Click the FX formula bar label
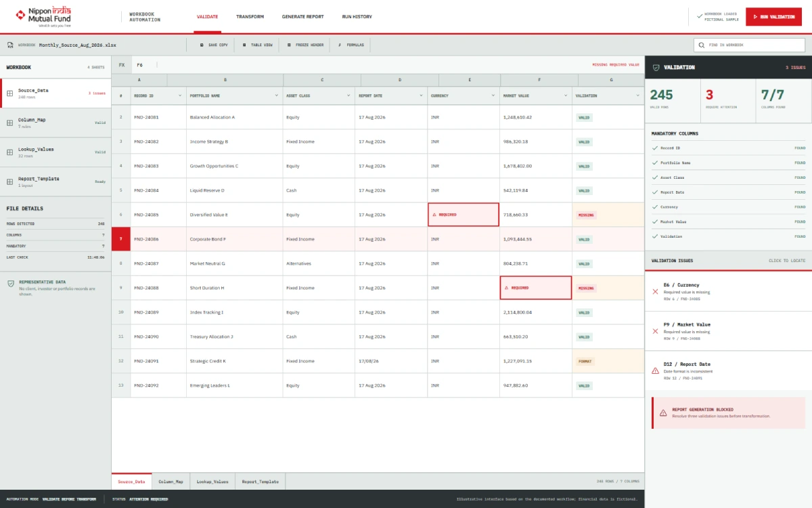Viewport: 812px width, 508px height. [x=122, y=65]
